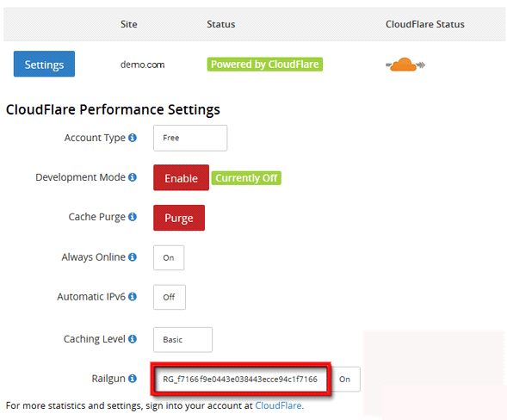Screen dimensions: 507x420
Task: Click the CloudFlare Status column header
Action: [x=425, y=24]
